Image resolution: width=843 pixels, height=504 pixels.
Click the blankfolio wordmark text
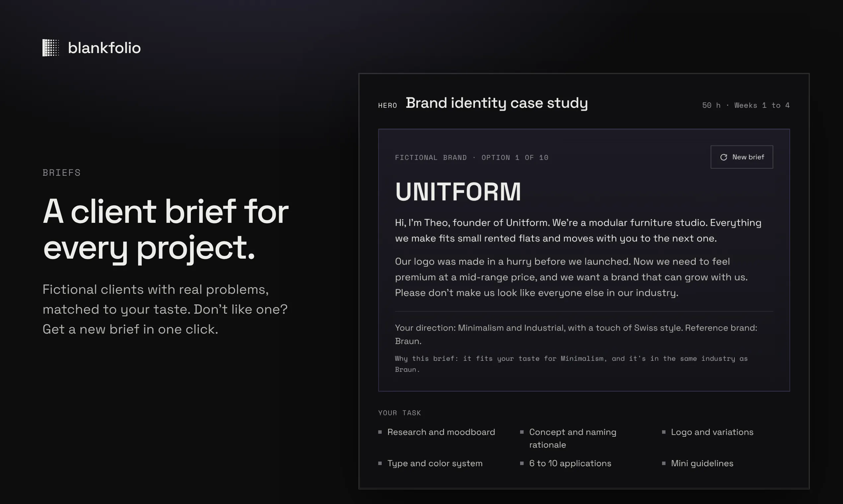[104, 48]
